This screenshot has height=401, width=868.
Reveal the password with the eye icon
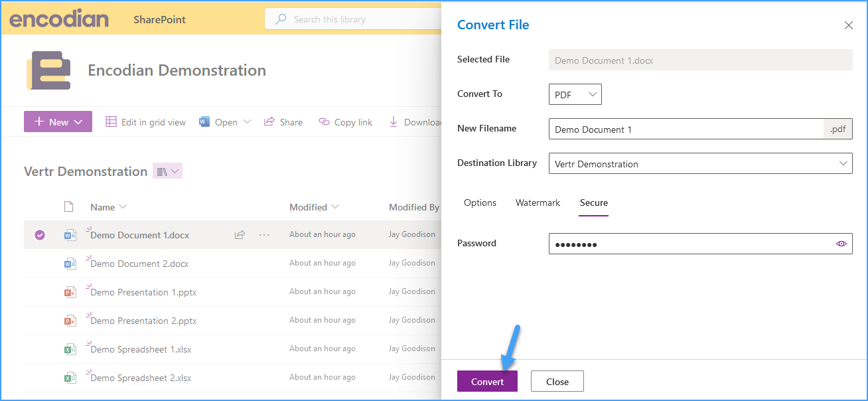[x=841, y=244]
